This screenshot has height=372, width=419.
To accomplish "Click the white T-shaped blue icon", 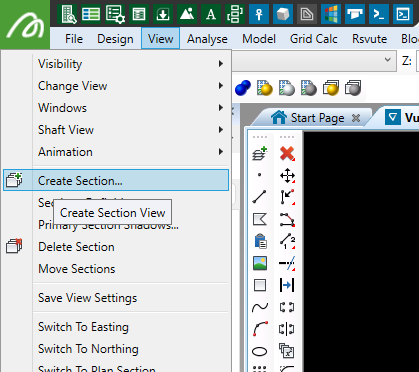I will pos(355,14).
